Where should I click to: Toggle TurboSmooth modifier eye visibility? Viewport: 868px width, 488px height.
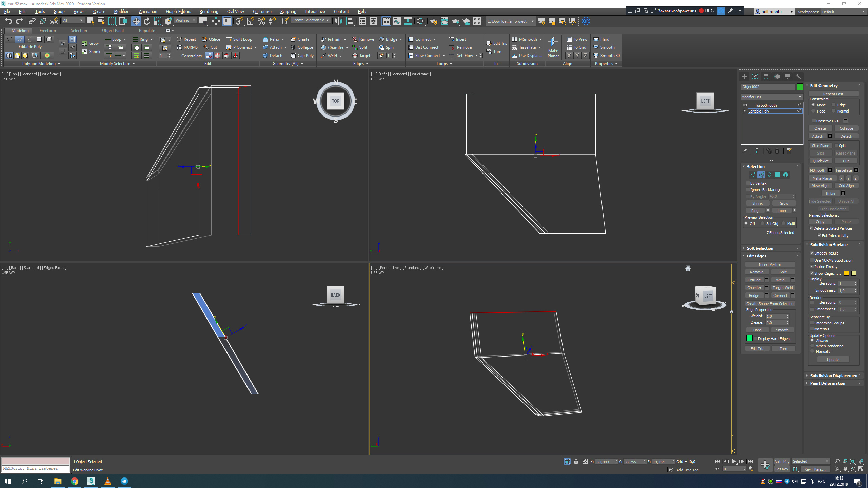point(745,105)
